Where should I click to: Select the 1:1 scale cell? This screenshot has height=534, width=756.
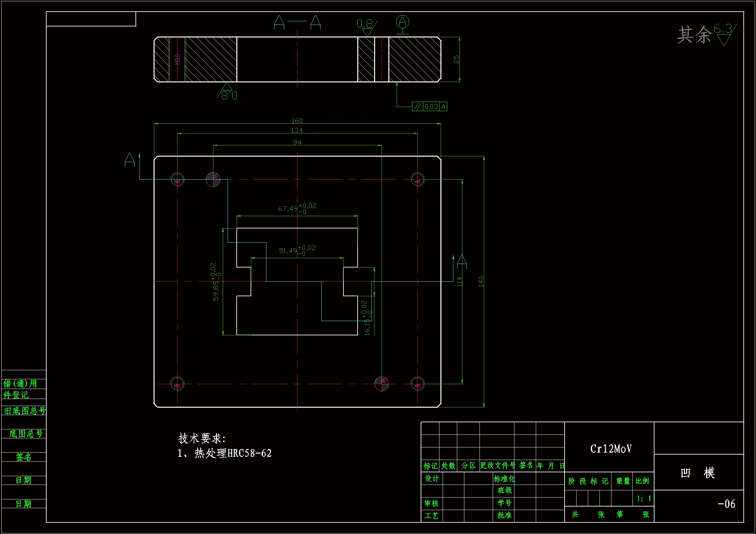(643, 498)
